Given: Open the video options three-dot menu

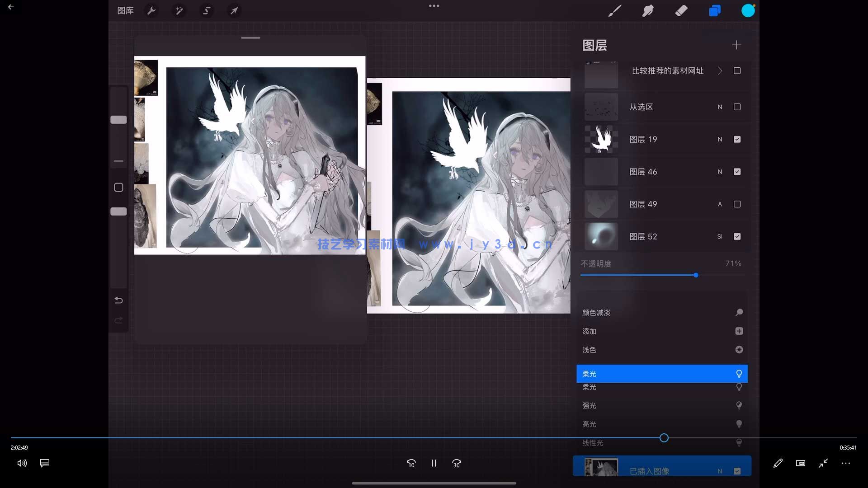Looking at the screenshot, I should [845, 463].
